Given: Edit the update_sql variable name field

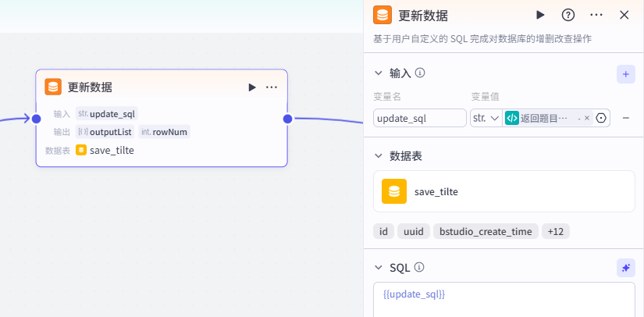Looking at the screenshot, I should (x=420, y=118).
